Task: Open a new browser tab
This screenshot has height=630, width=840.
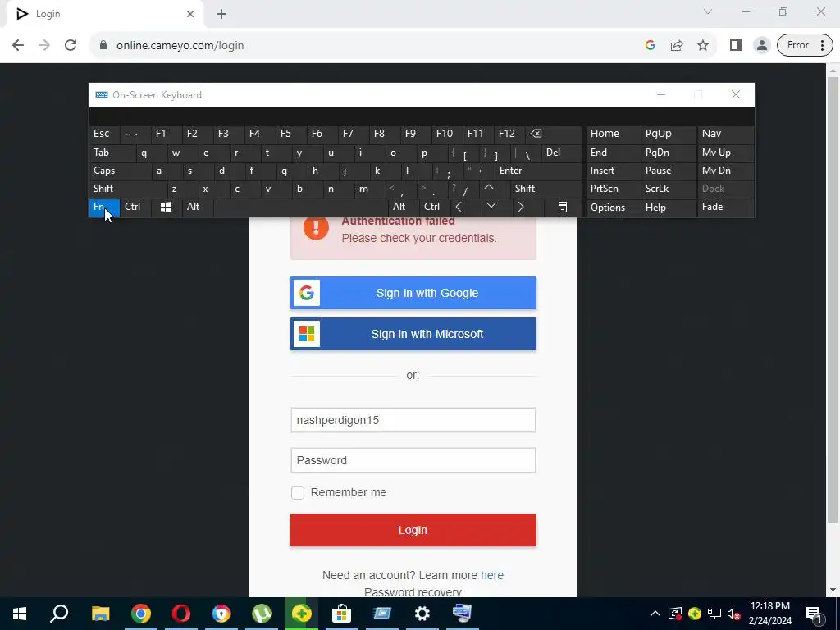Action: pyautogui.click(x=221, y=14)
